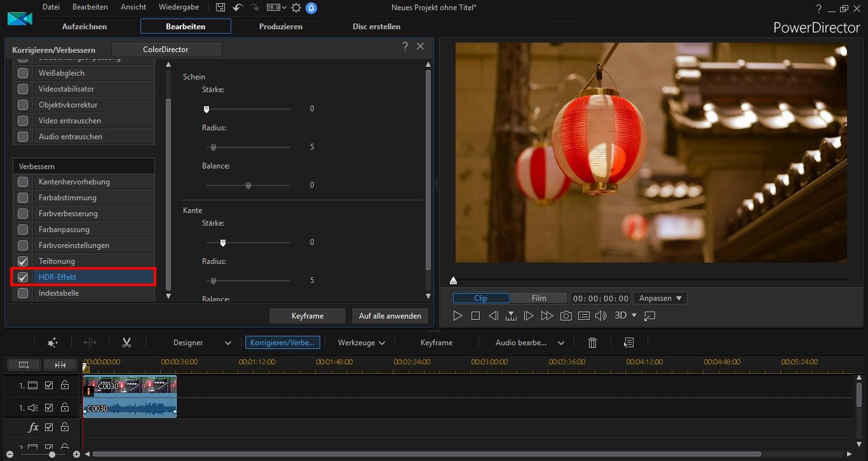Enable the Weißabgleich checkbox
This screenshot has width=868, height=461.
(x=23, y=73)
